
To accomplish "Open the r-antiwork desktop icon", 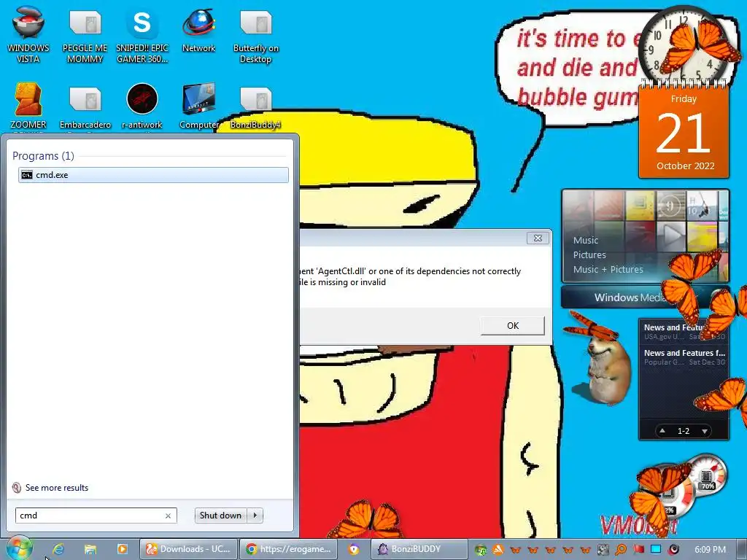I will click(x=142, y=106).
